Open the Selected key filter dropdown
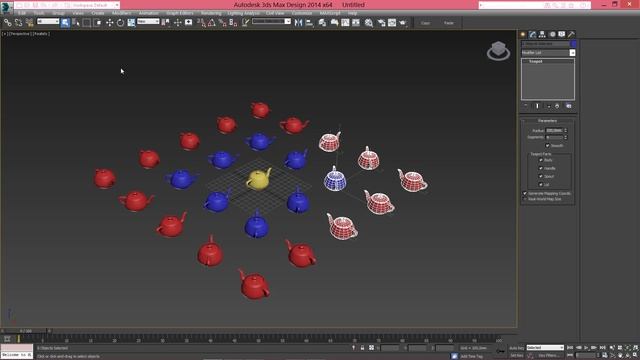The height and width of the screenshot is (360, 640). 545,348
